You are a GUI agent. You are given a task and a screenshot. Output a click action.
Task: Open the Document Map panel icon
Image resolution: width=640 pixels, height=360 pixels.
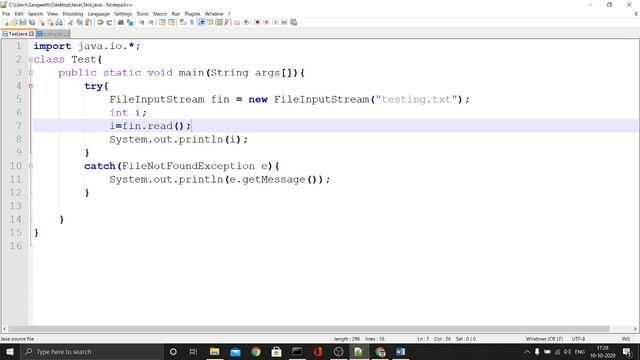219,22
